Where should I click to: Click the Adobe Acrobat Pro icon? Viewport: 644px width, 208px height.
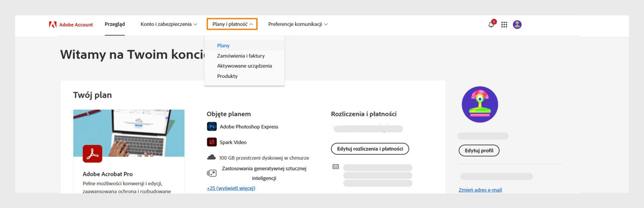click(x=93, y=154)
